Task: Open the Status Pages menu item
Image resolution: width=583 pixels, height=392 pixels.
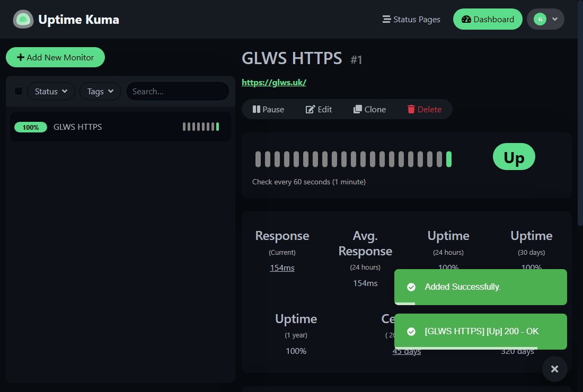Action: pyautogui.click(x=411, y=19)
